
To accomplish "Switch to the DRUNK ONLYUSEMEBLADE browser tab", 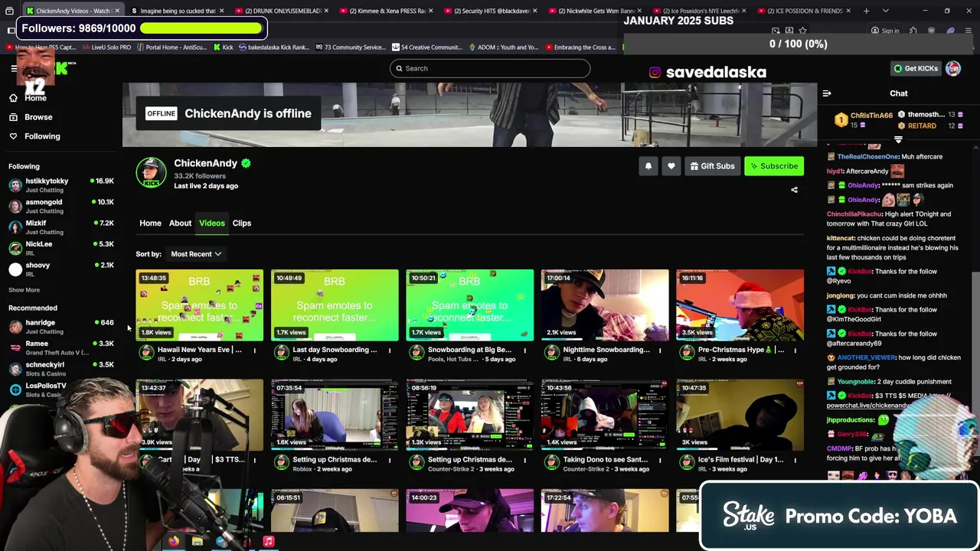I will [x=283, y=11].
